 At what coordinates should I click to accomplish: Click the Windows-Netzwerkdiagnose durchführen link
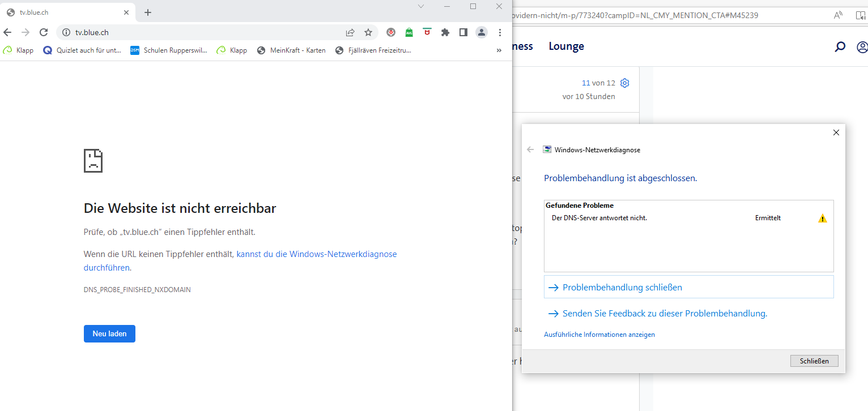pos(316,254)
